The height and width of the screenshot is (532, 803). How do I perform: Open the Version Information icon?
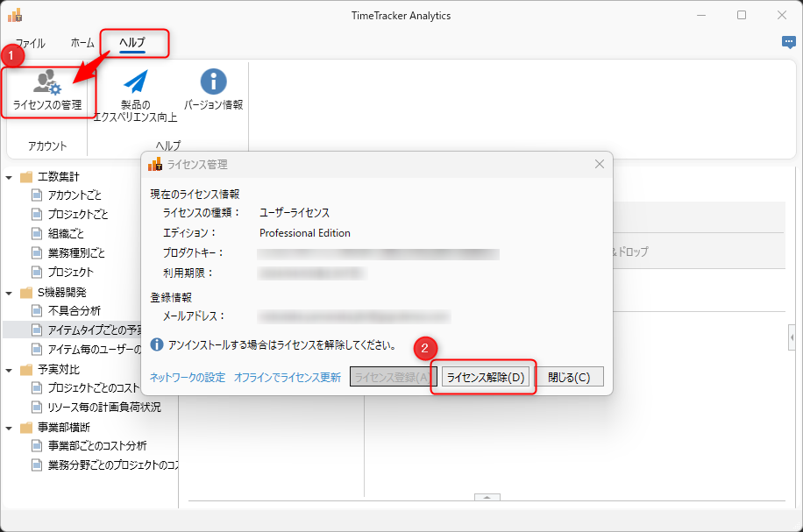tap(213, 83)
